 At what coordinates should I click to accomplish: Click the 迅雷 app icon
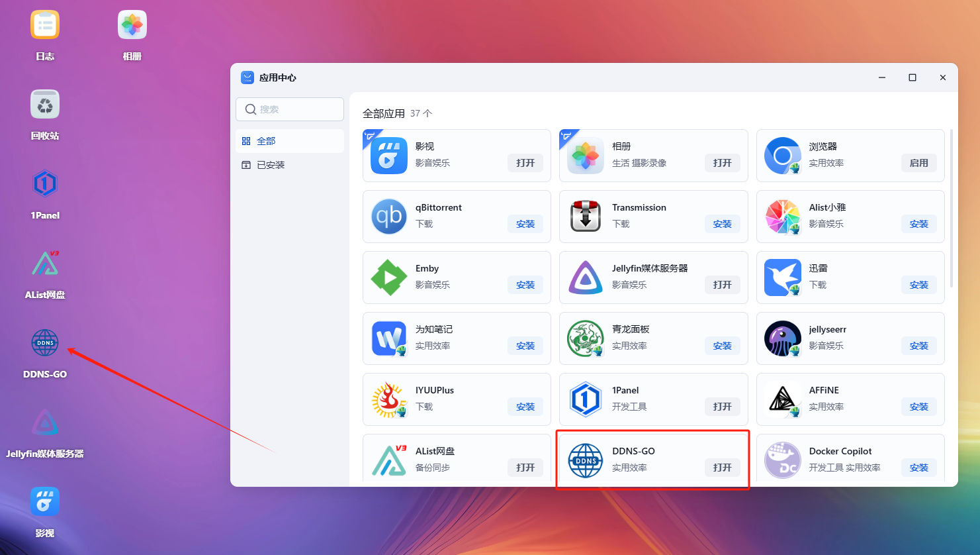point(783,277)
